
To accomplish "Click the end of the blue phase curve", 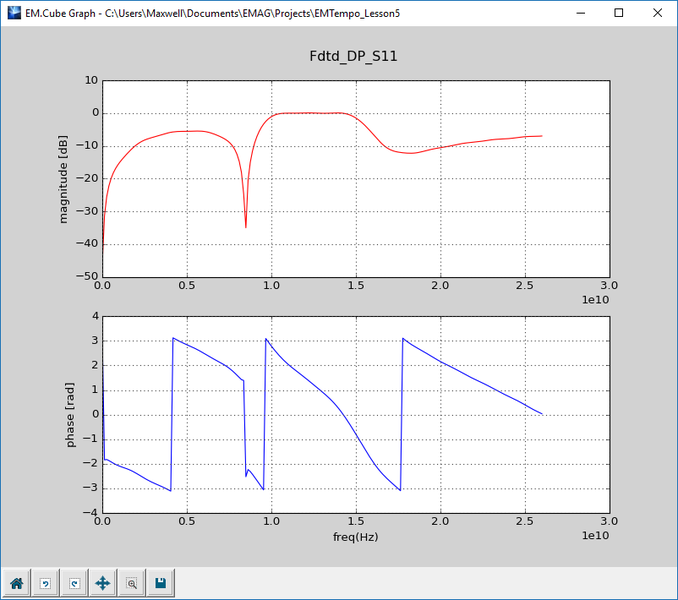I will 541,413.
